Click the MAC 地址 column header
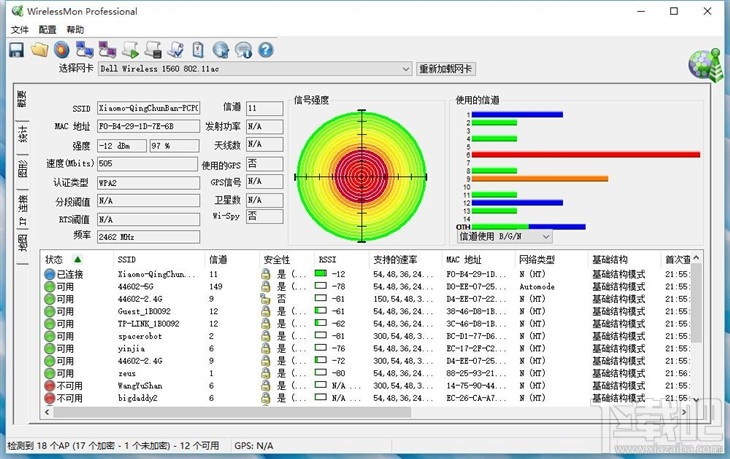Viewport: 730px width, 459px height. (x=479, y=259)
